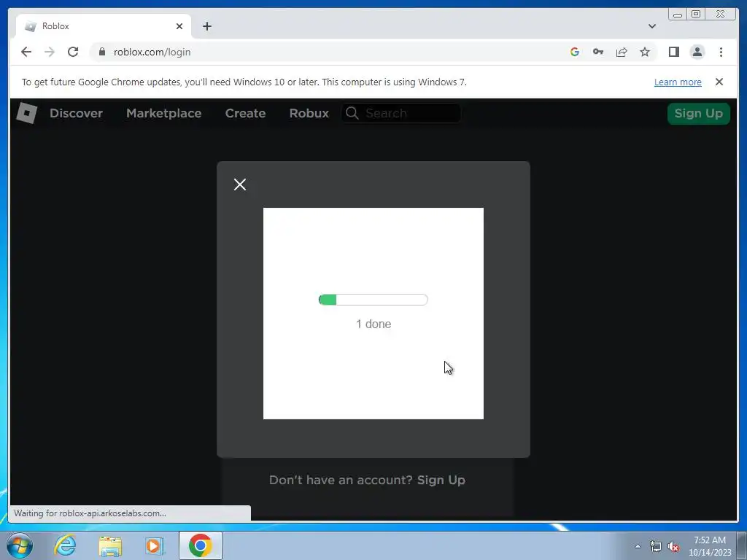Open the Chrome profile avatar
The height and width of the screenshot is (560, 747).
697,52
